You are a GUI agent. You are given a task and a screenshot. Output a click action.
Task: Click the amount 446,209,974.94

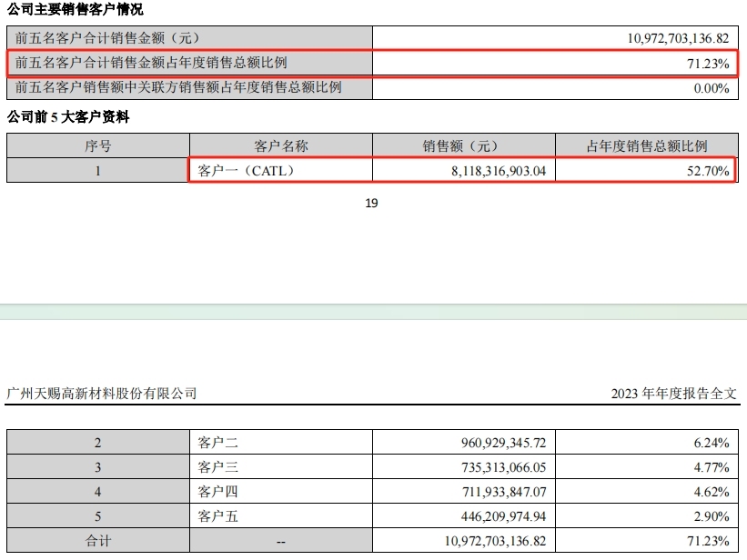coord(503,516)
